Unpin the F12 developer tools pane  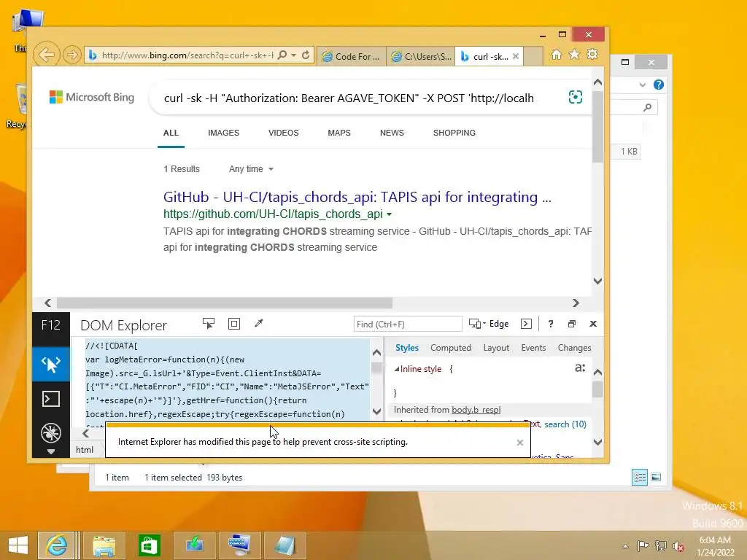coord(572,324)
